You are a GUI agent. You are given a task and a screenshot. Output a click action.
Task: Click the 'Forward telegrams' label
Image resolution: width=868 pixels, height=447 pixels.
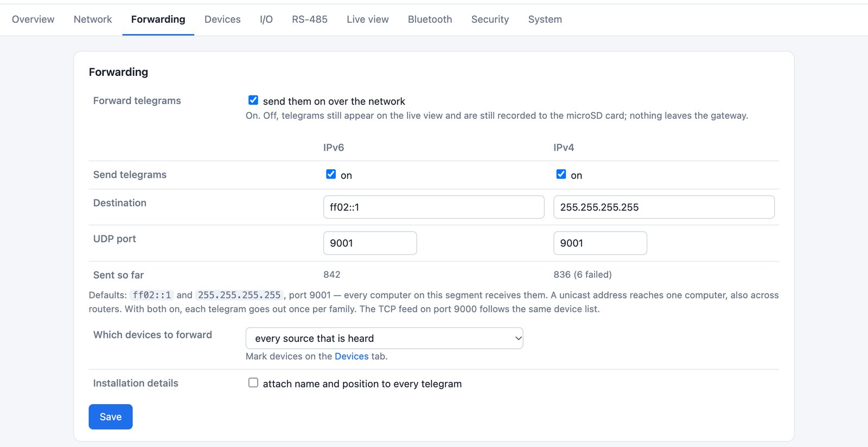pos(137,101)
